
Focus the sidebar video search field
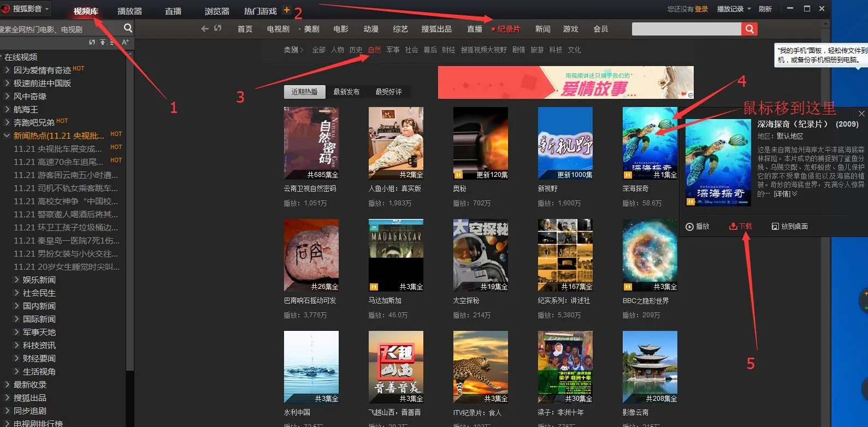(x=60, y=29)
